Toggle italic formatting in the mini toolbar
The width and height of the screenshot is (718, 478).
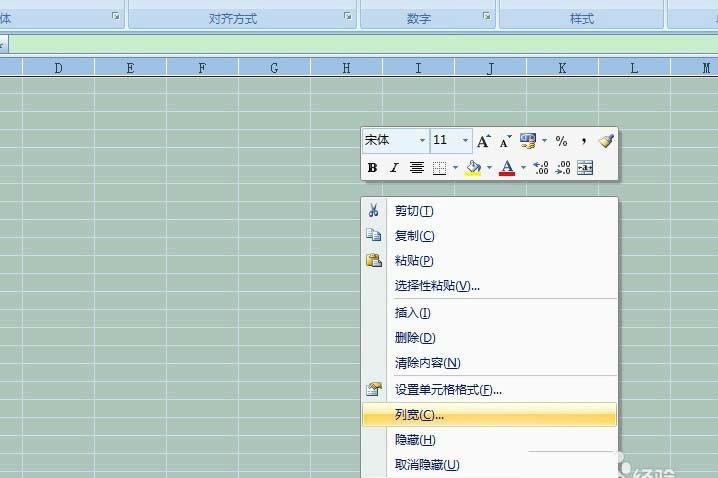point(394,168)
